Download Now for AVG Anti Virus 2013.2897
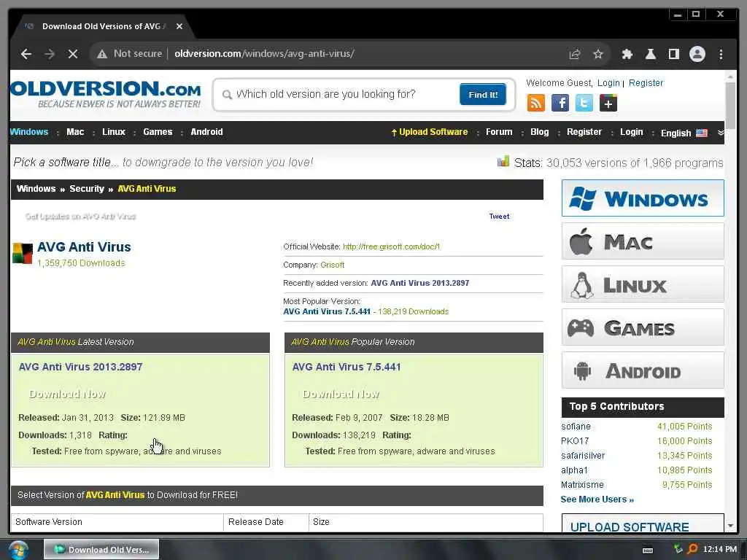This screenshot has width=747, height=560. (x=67, y=394)
